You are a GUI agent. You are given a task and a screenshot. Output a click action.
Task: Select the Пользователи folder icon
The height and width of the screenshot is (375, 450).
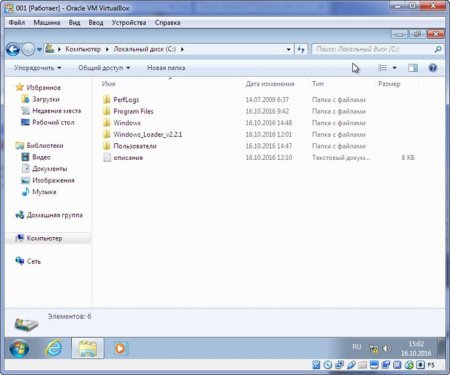coord(107,146)
